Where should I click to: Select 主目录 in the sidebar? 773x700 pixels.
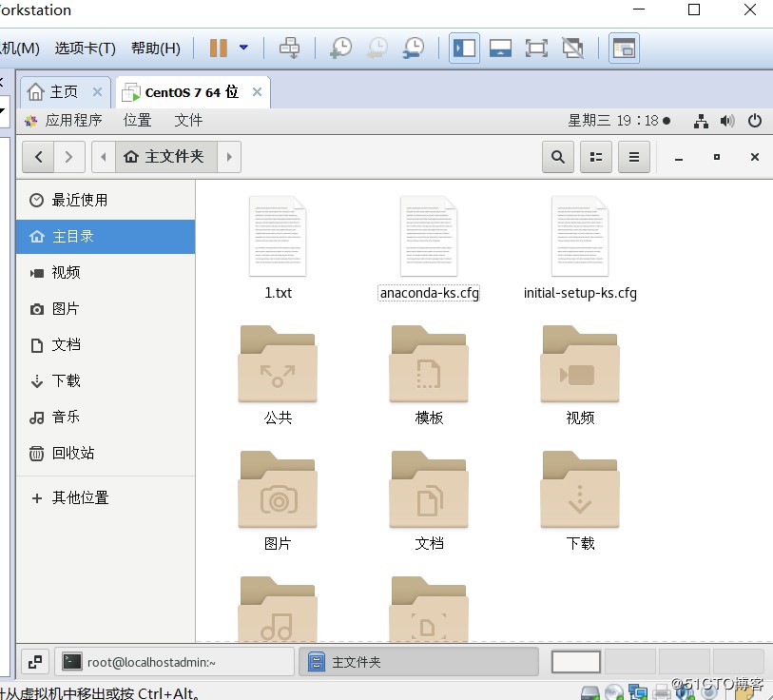(x=106, y=237)
